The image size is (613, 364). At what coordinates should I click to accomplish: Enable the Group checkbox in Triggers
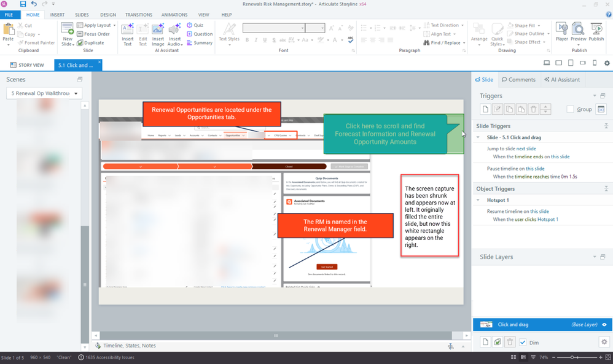[571, 109]
